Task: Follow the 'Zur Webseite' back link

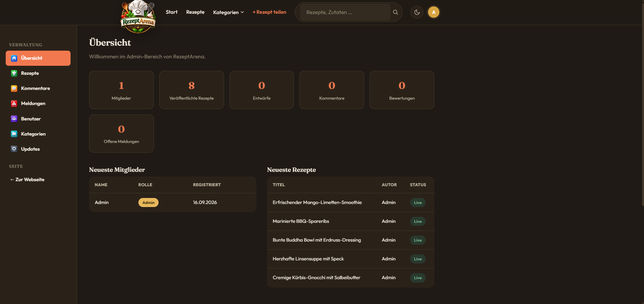Action: [27, 180]
